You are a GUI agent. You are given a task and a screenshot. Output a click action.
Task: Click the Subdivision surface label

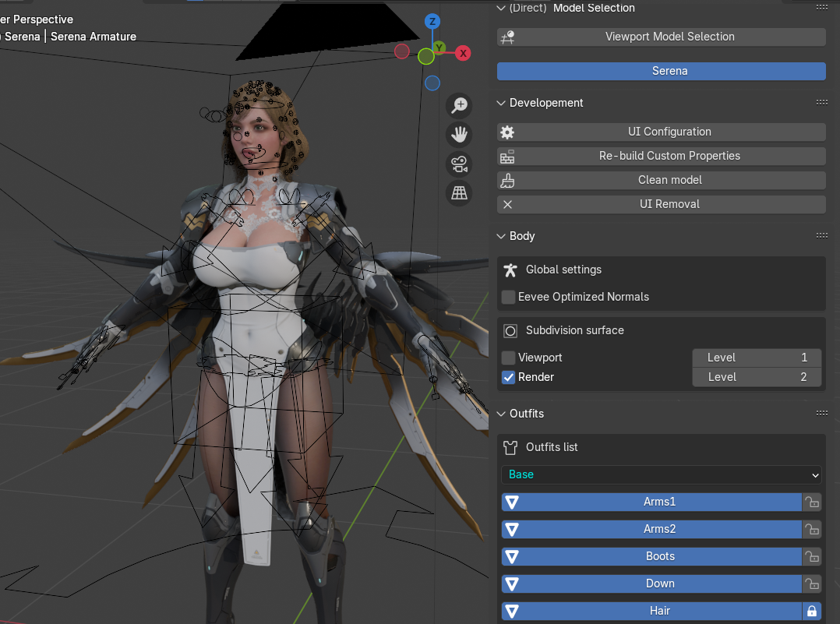[x=575, y=330]
